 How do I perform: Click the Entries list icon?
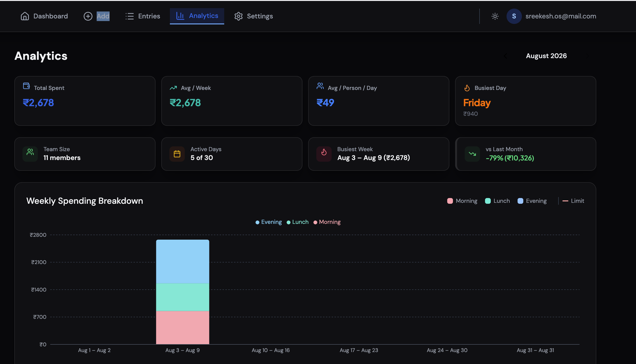coord(129,16)
